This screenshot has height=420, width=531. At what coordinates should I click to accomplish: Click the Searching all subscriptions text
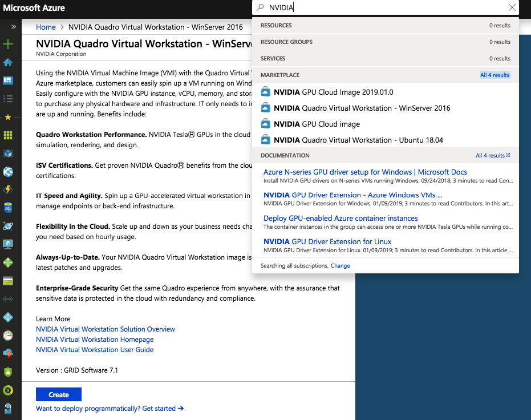tap(294, 266)
